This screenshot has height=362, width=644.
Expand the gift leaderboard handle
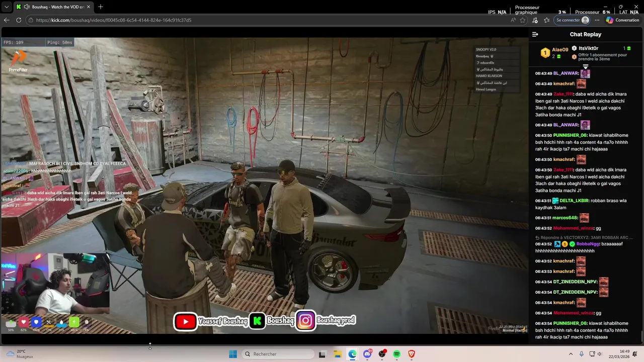585,66
